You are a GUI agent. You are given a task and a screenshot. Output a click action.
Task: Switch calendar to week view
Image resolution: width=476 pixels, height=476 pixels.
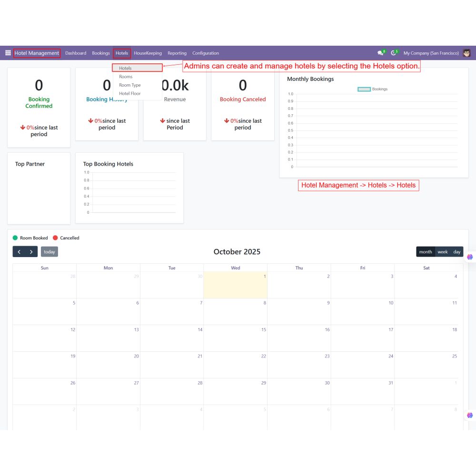coord(443,252)
